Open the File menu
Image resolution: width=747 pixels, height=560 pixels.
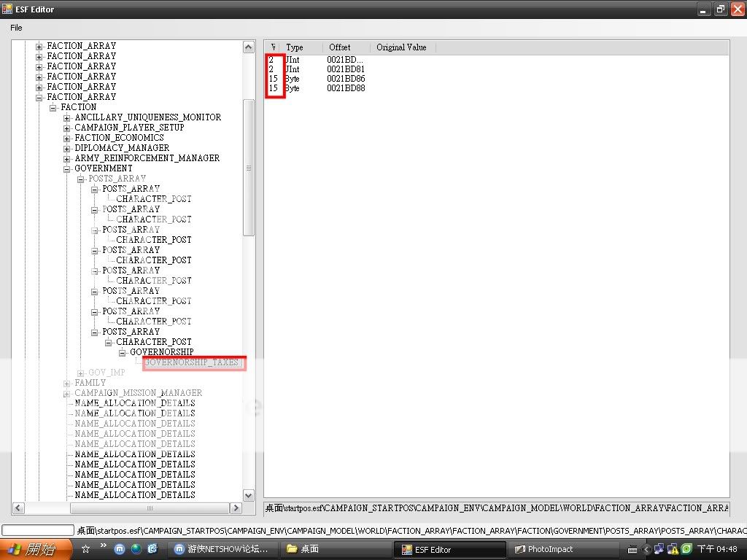(x=16, y=28)
